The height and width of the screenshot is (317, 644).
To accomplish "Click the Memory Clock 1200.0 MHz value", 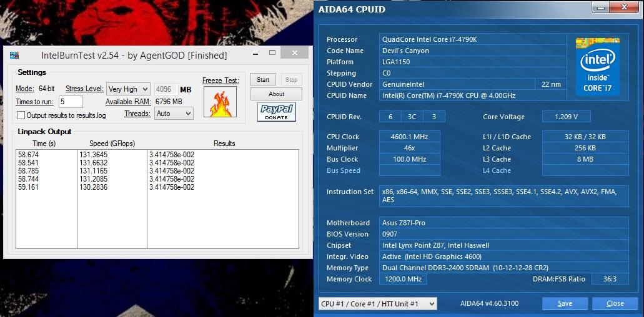I will [404, 280].
